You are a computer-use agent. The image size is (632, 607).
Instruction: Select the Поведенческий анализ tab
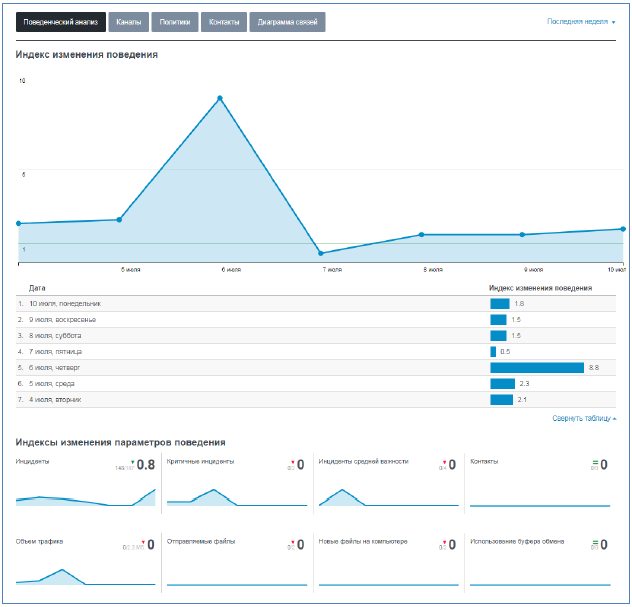tap(61, 22)
